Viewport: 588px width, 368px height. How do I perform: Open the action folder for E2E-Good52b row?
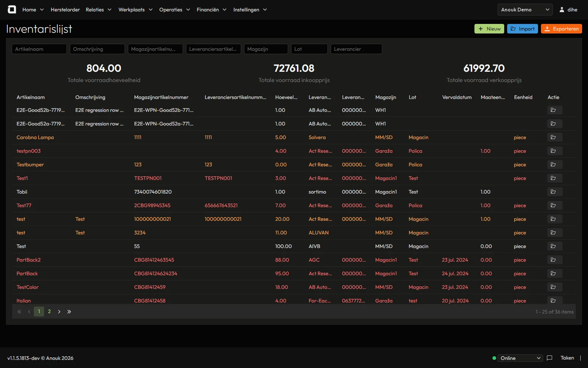coord(555,110)
